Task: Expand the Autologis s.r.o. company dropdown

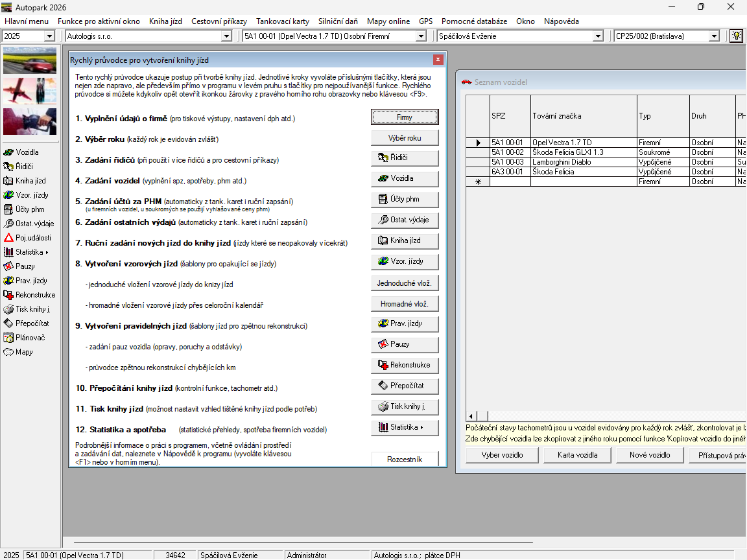Action: [x=226, y=36]
